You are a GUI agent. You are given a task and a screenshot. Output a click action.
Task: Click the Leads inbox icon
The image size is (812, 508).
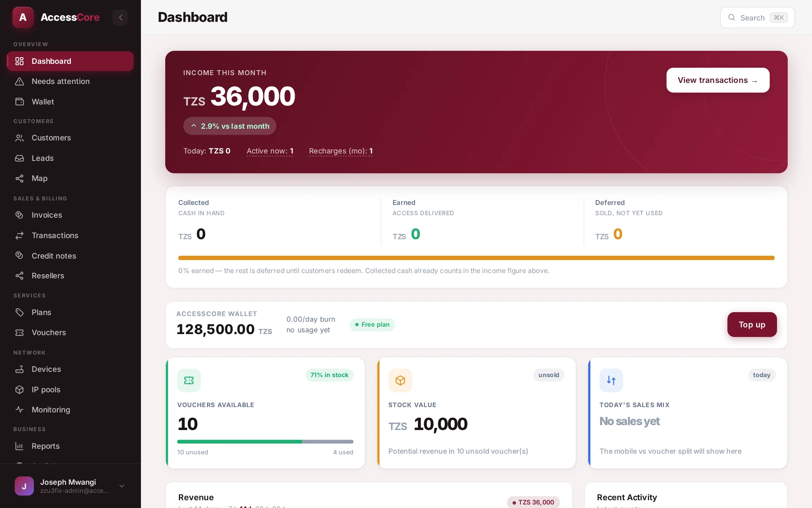click(19, 158)
